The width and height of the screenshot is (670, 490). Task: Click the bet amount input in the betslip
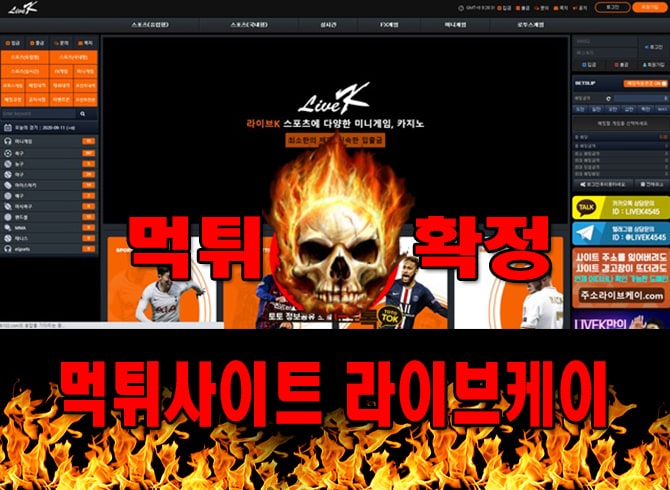click(641, 99)
